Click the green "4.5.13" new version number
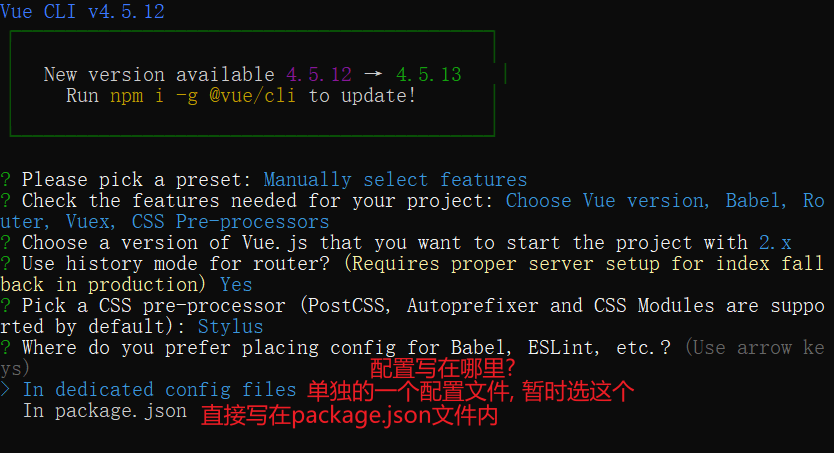 [428, 75]
